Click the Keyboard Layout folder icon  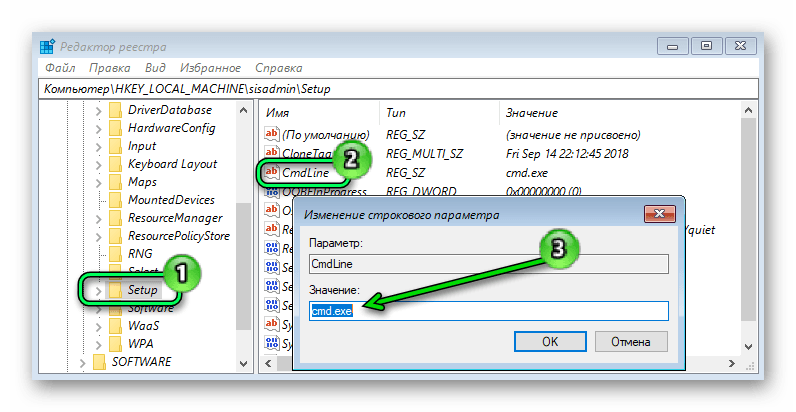tap(115, 164)
